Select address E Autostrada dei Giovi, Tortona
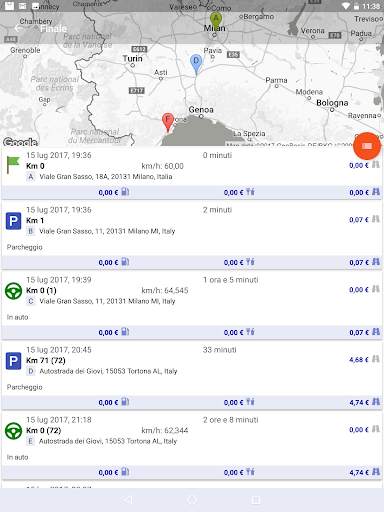384x512 pixels. point(108,441)
